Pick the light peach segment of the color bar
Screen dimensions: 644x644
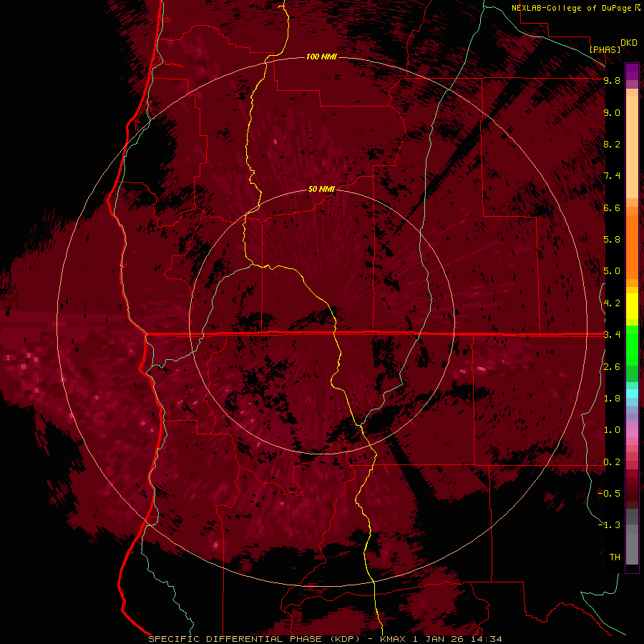pyautogui.click(x=632, y=147)
